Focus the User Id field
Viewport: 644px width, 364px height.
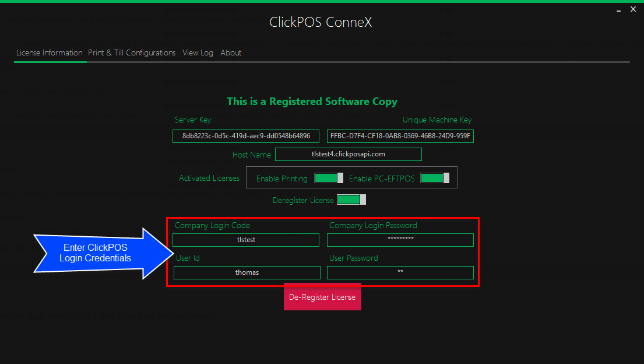click(x=247, y=272)
